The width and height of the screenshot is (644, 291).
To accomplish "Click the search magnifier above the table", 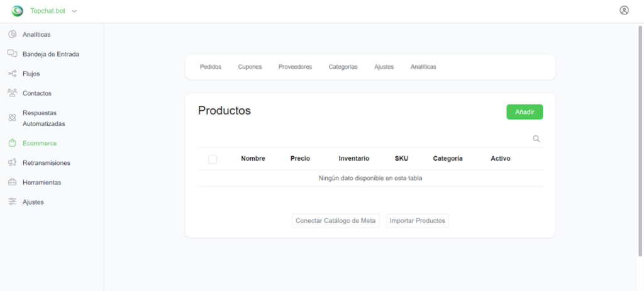I will coord(536,139).
